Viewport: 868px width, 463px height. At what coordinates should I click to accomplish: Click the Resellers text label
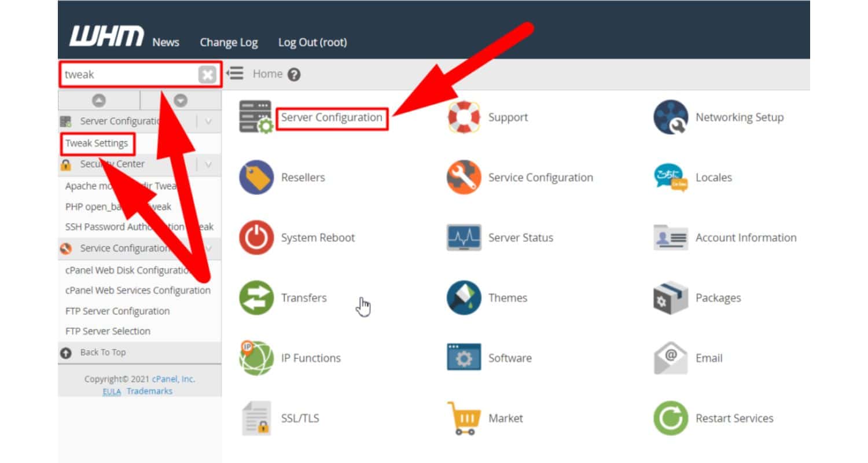click(303, 178)
